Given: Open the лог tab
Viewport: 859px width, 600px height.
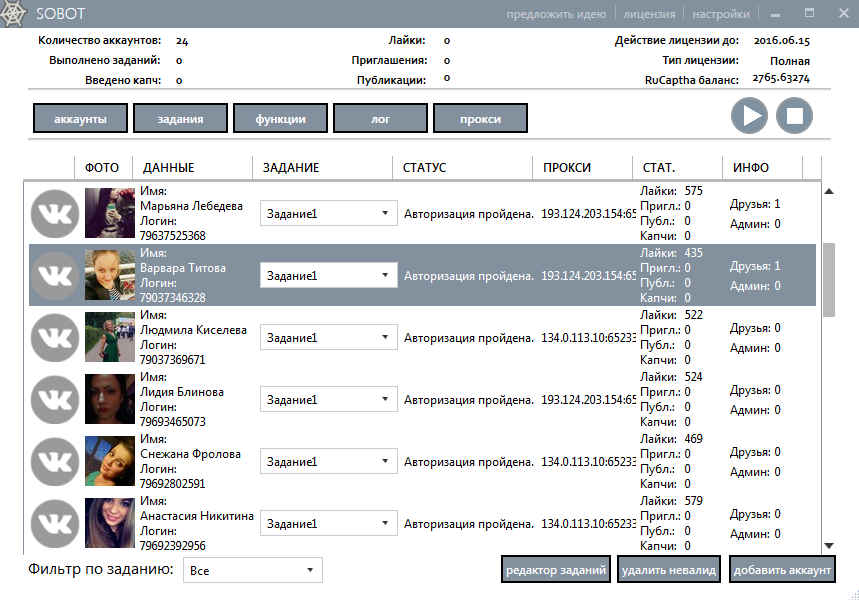Looking at the screenshot, I should tap(380, 119).
